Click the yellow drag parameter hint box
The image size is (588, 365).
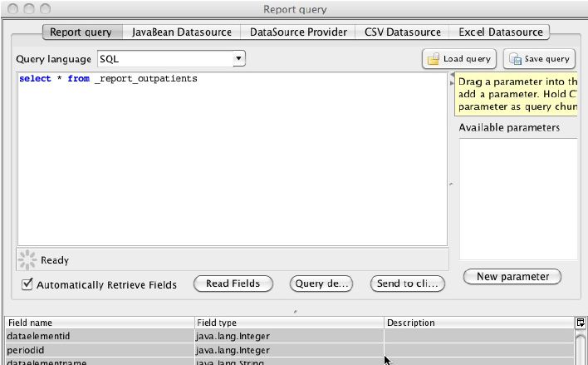tap(516, 94)
